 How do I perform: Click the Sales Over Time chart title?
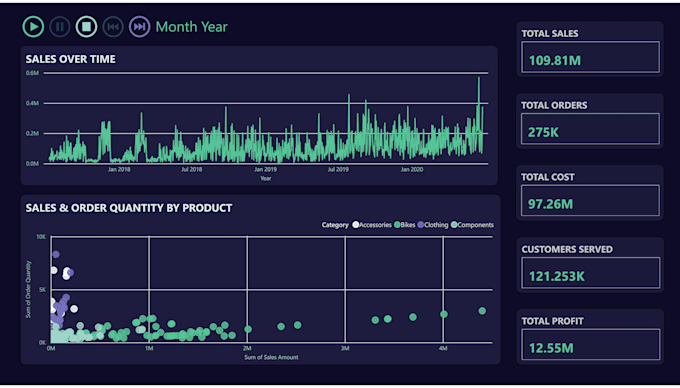click(x=71, y=59)
